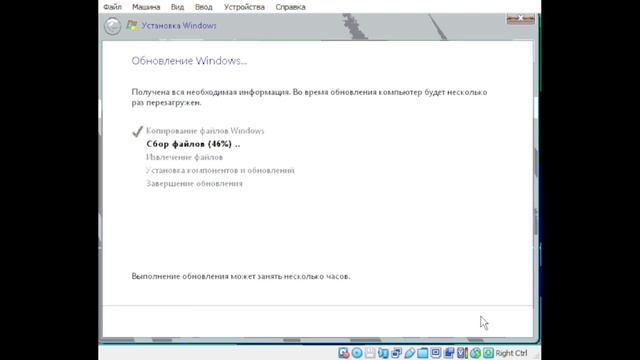Screen dimensions: 640x360
Task: Click the Установка компонентов и обновлений step
Action: (x=220, y=170)
